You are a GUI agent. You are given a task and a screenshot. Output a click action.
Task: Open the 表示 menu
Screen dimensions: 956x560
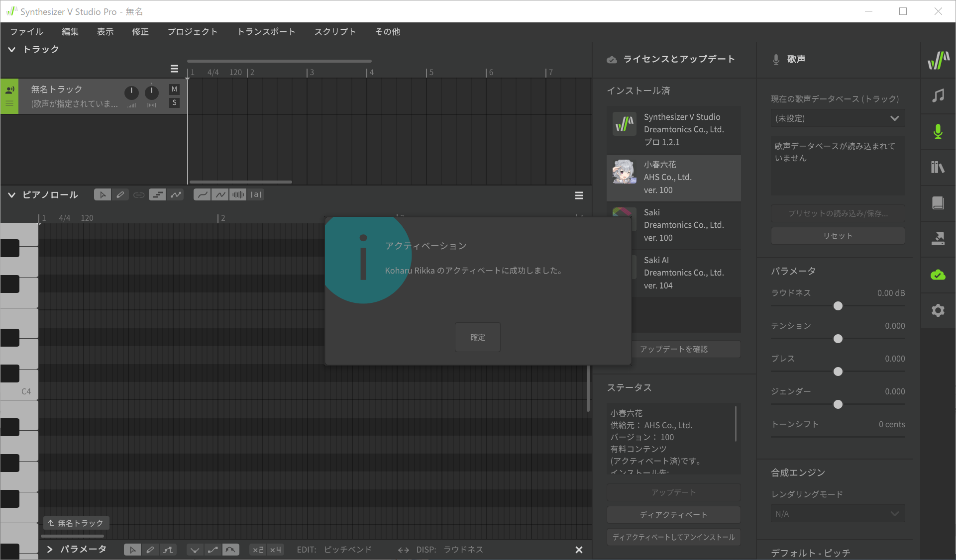[105, 32]
